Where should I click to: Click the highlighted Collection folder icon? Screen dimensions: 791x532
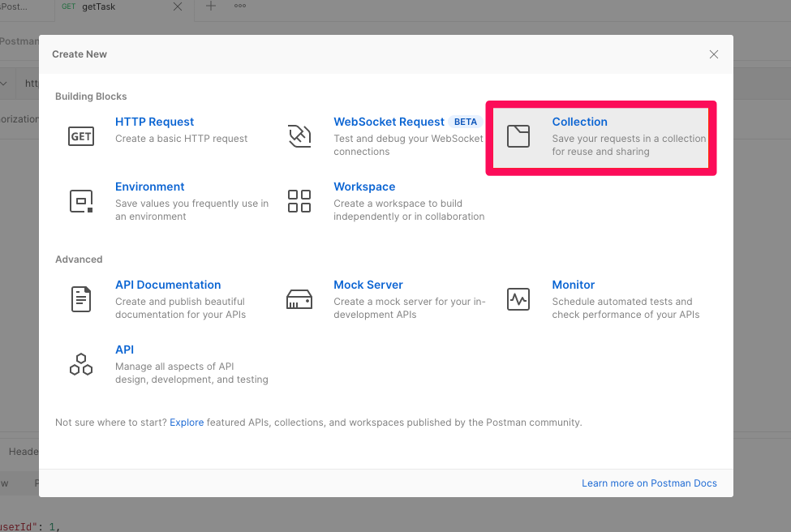click(x=519, y=138)
